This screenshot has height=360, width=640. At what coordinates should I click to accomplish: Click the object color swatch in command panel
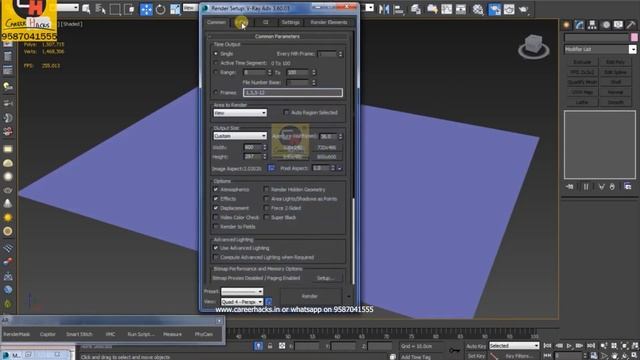tap(634, 38)
